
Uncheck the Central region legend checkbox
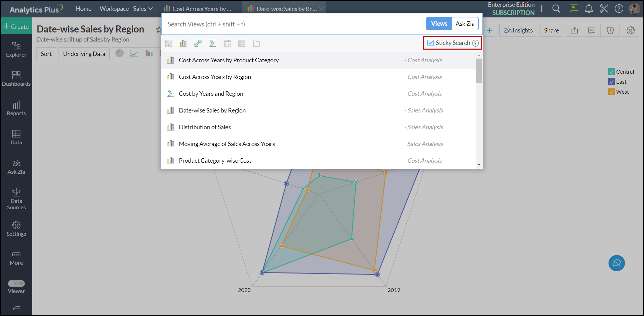click(x=612, y=72)
